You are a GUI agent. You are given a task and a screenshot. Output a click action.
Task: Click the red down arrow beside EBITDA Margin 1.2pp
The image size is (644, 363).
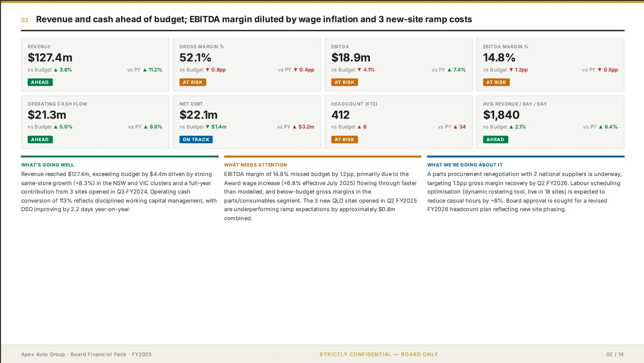tap(511, 70)
